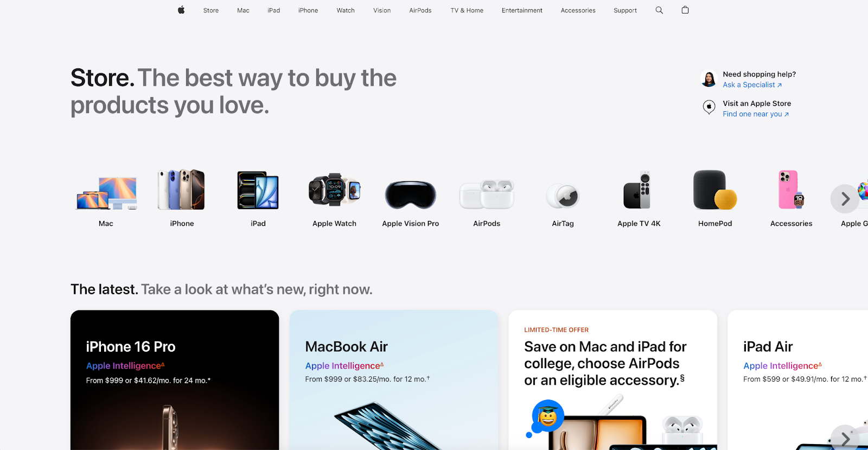Open the iPhone menu in nav bar
This screenshot has width=868, height=450.
pyautogui.click(x=308, y=10)
